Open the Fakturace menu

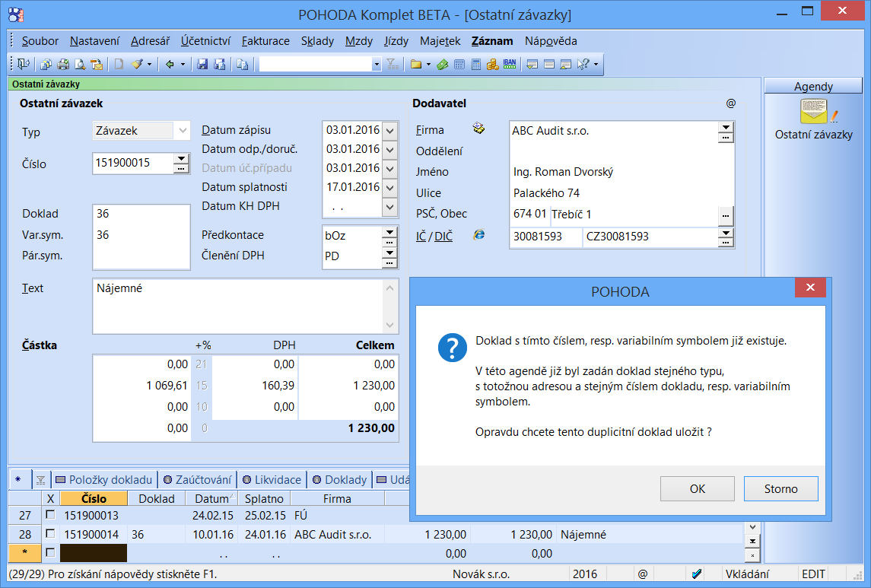point(265,41)
